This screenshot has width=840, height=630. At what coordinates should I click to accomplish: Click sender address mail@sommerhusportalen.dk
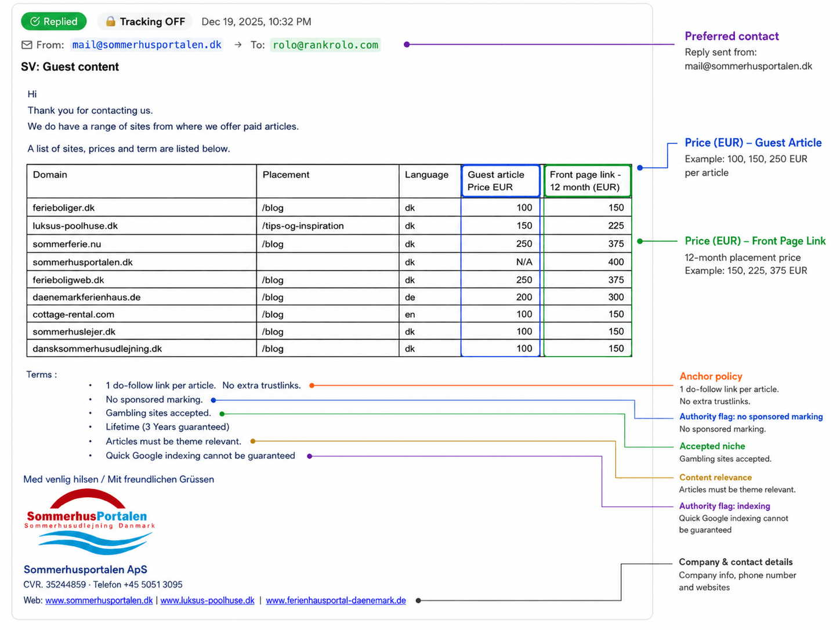(147, 45)
